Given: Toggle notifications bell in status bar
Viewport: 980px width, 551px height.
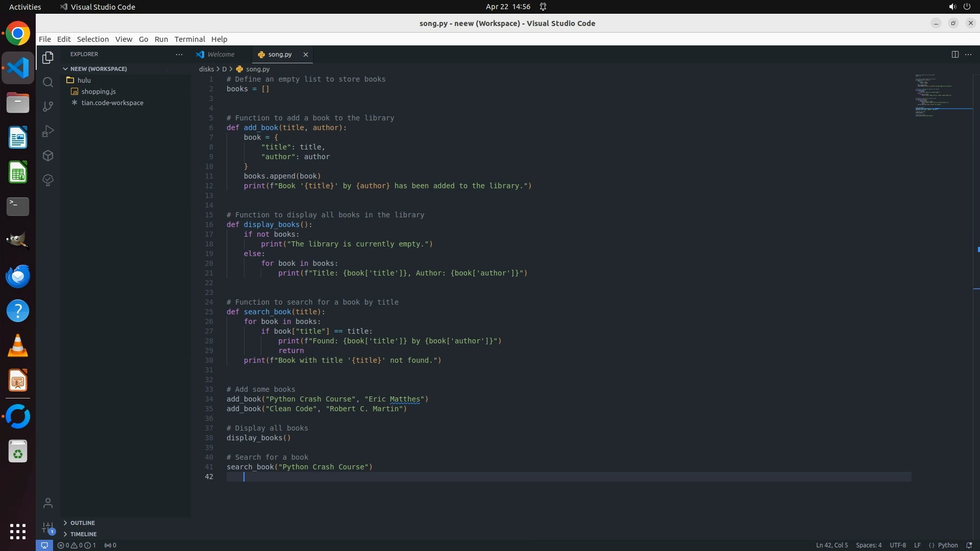Looking at the screenshot, I should [969, 545].
